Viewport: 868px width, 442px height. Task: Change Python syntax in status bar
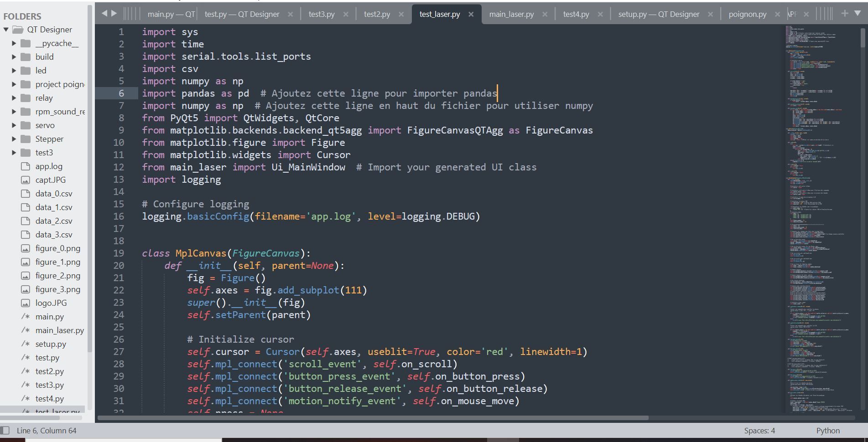click(828, 431)
